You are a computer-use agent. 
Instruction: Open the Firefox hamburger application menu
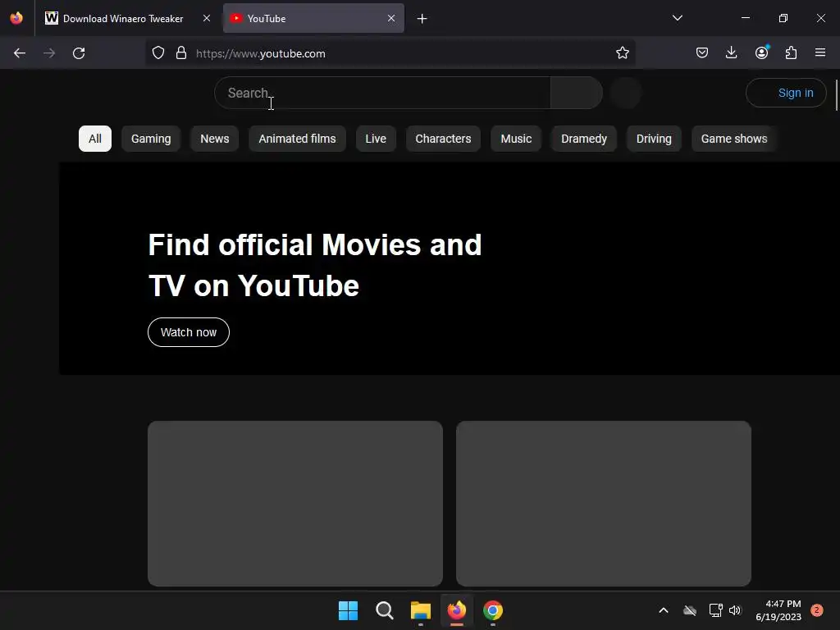(x=820, y=53)
